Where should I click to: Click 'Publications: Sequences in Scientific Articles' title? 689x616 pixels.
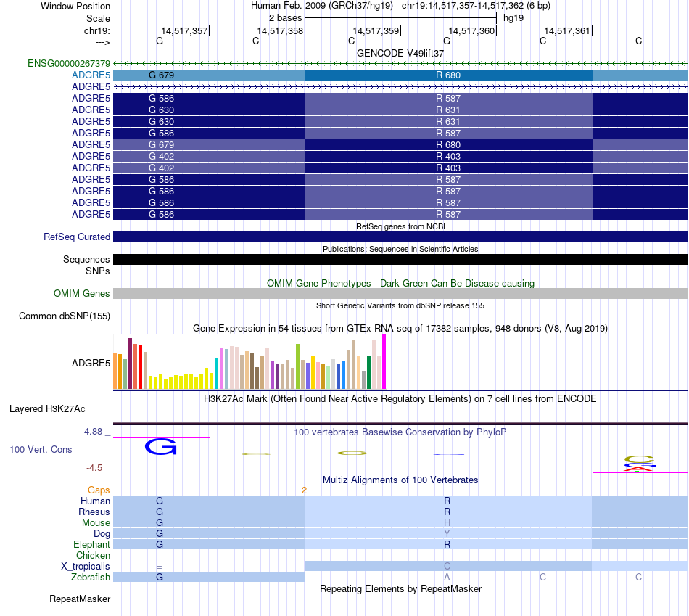pyautogui.click(x=400, y=249)
